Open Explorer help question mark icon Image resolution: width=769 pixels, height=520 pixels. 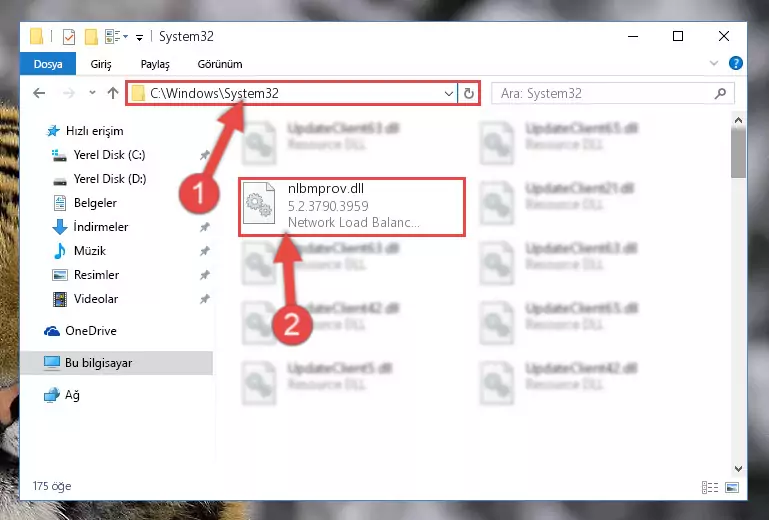736,63
